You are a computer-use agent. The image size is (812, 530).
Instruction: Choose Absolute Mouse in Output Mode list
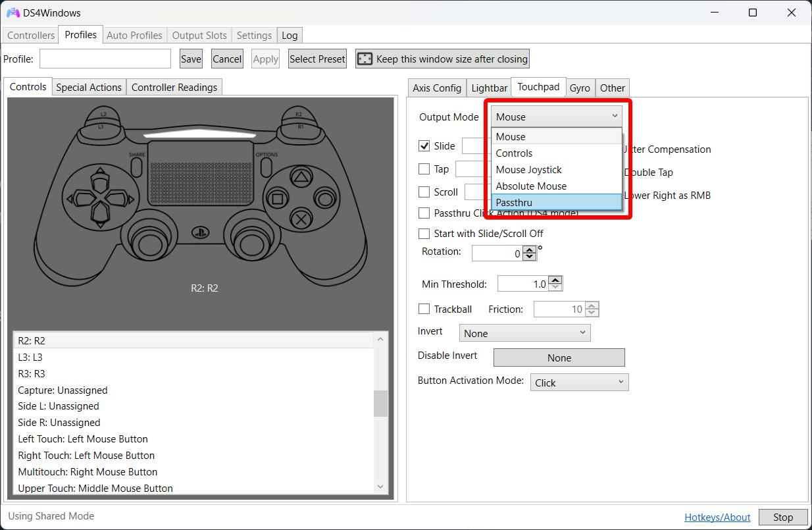pos(557,186)
